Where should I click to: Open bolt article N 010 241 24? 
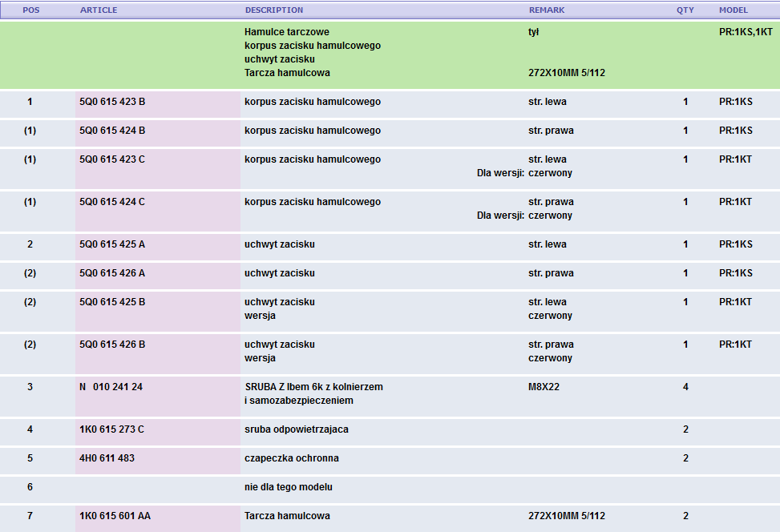(x=111, y=387)
